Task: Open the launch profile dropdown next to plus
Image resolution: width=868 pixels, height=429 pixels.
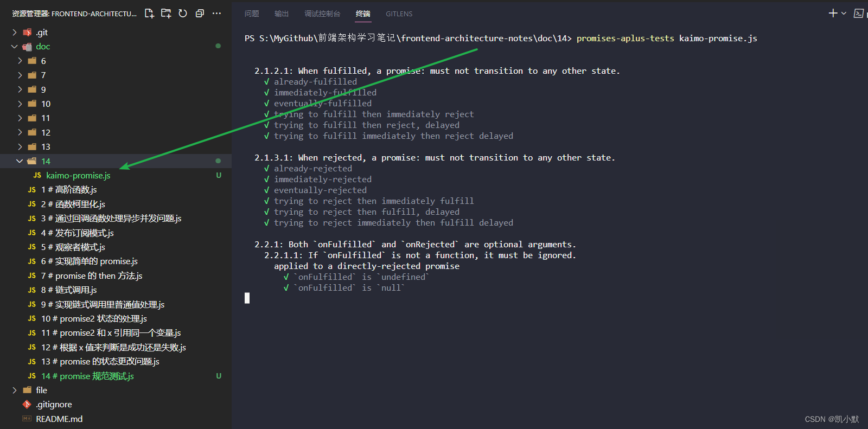Action: click(x=844, y=13)
